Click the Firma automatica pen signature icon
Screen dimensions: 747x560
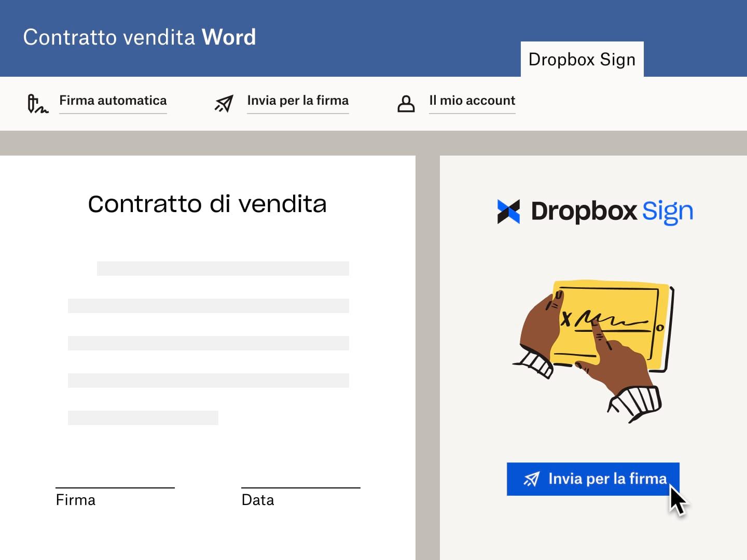37,104
